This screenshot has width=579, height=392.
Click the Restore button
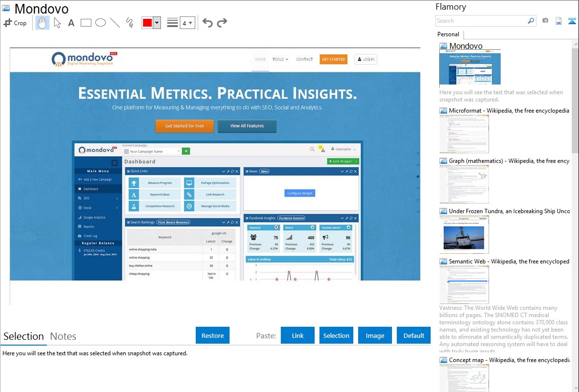[x=213, y=335]
